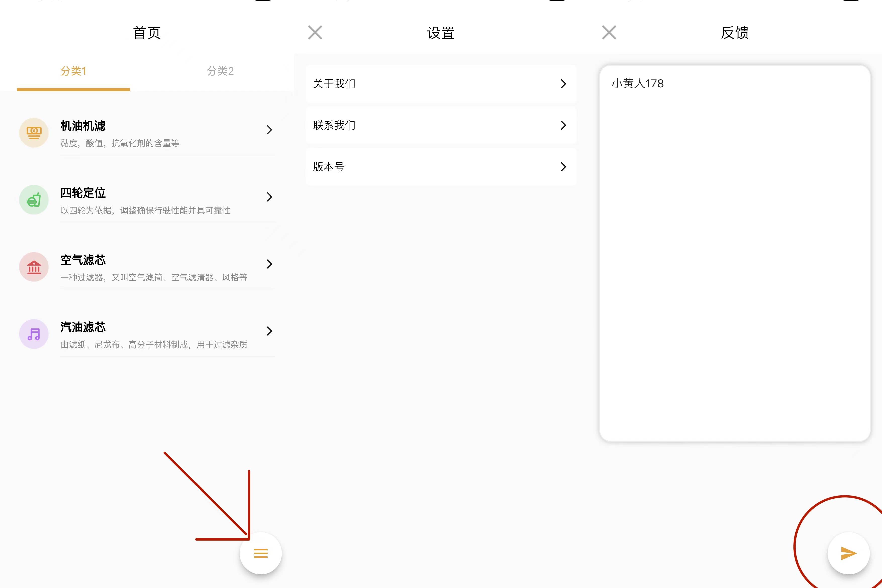The height and width of the screenshot is (588, 882).
Task: Expand the 四轮定位 row chevron
Action: [x=269, y=197]
